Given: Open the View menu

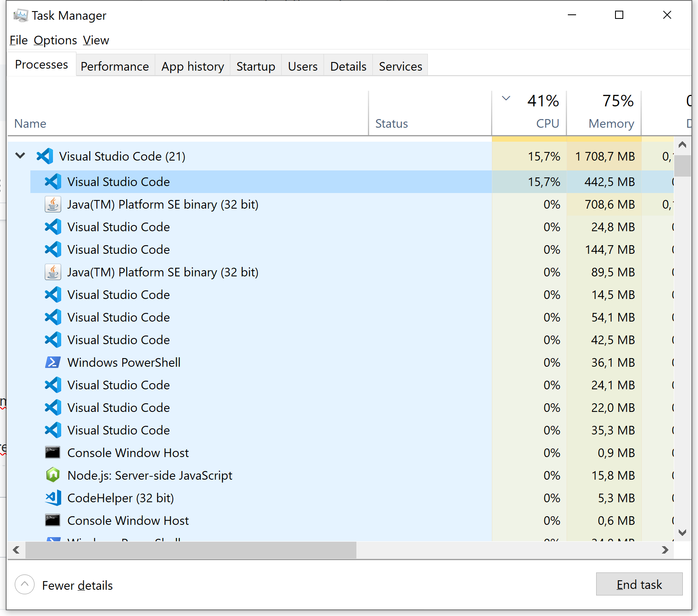Looking at the screenshot, I should pyautogui.click(x=96, y=40).
